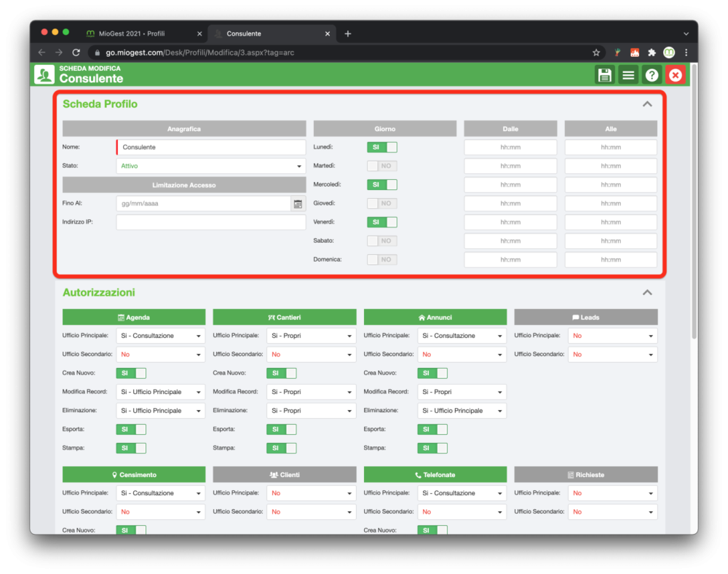This screenshot has width=728, height=574.
Task: Toggle Mercoledì availability switch
Action: coord(382,185)
